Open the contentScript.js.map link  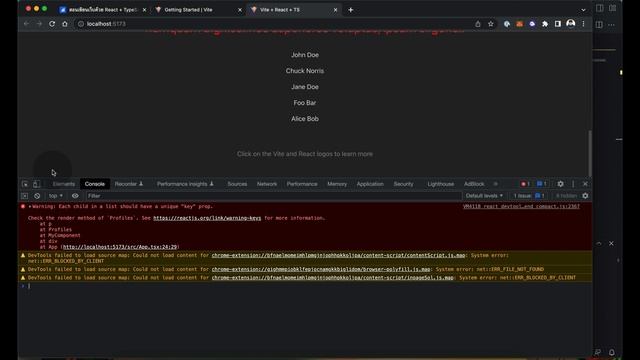pos(338,256)
